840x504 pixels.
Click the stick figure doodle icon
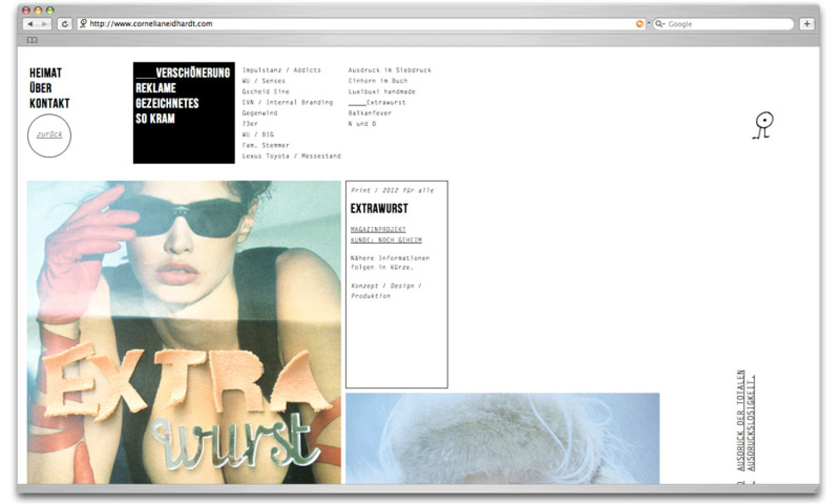tap(763, 125)
